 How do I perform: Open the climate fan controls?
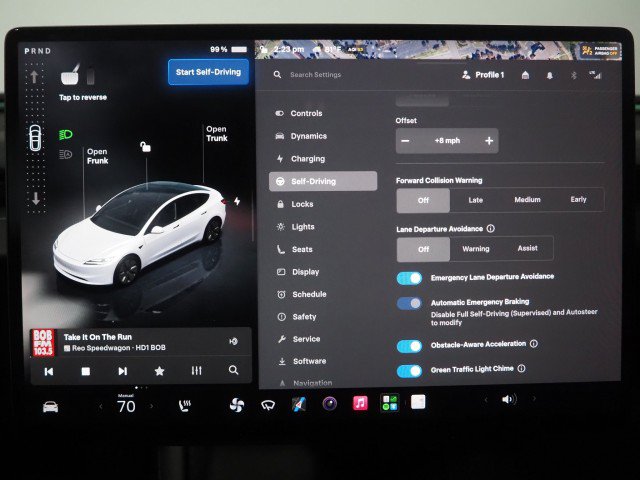tap(237, 405)
